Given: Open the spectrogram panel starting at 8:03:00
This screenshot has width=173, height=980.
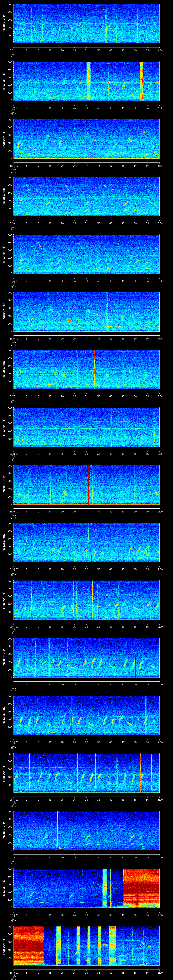Looking at the screenshot, I should [x=87, y=139].
